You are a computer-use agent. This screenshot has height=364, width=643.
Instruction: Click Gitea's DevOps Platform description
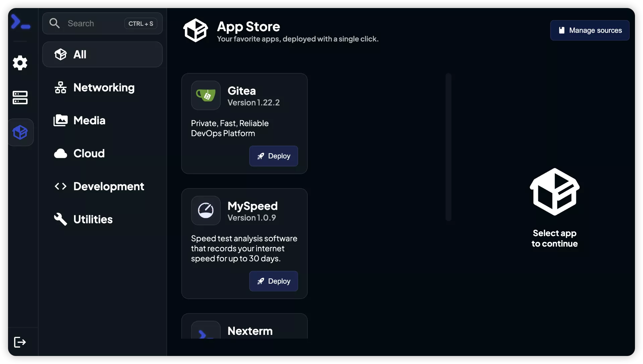tap(230, 128)
